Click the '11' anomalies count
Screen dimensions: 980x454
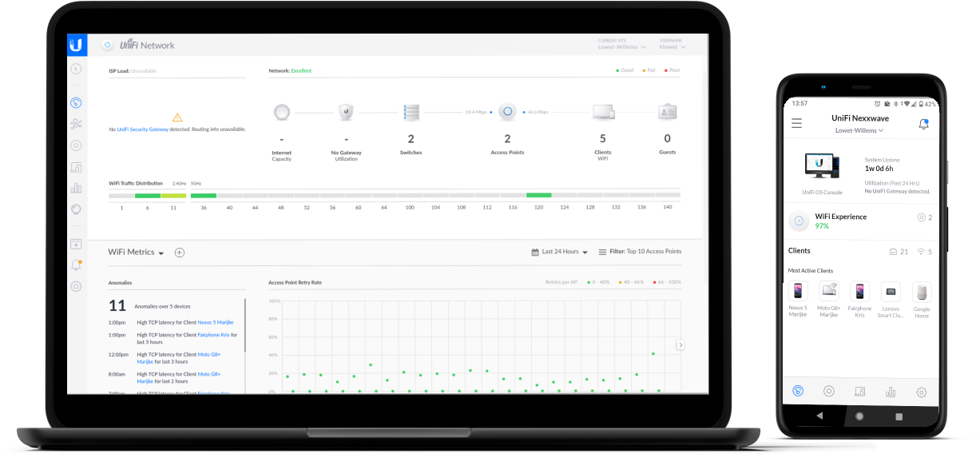tap(117, 305)
